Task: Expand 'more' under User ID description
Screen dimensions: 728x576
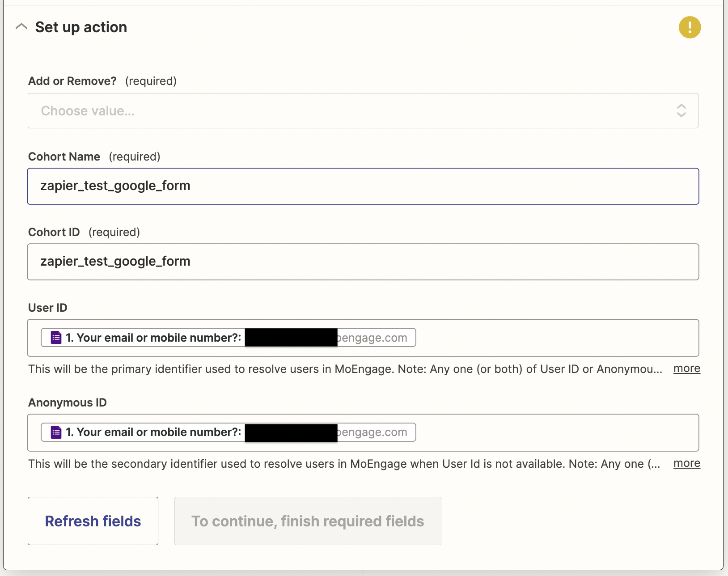Action: (x=686, y=368)
